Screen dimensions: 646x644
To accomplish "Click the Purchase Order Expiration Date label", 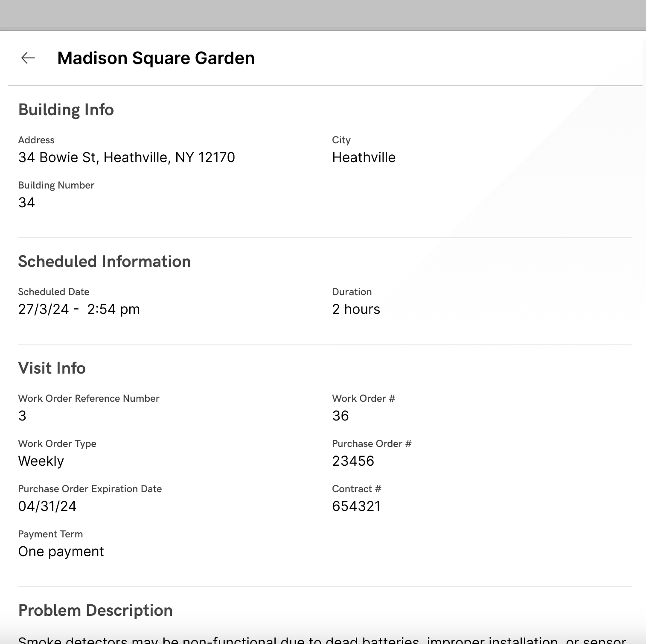I will click(x=90, y=489).
